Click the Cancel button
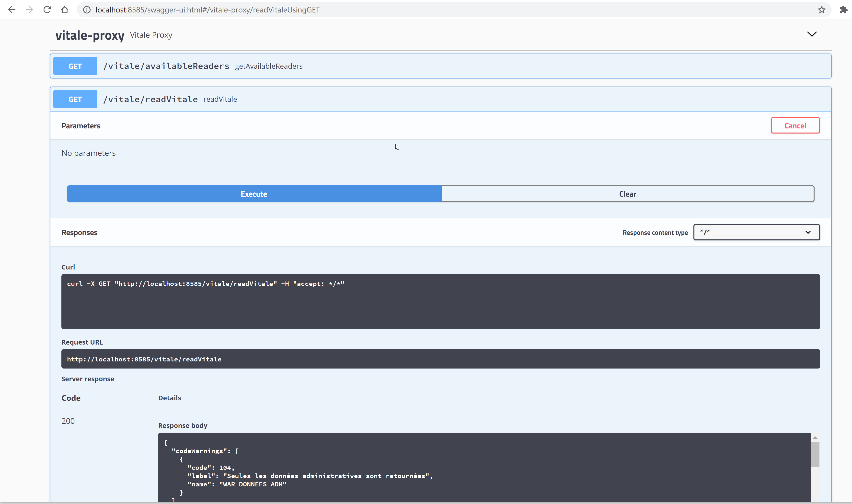The height and width of the screenshot is (504, 852). (x=795, y=126)
